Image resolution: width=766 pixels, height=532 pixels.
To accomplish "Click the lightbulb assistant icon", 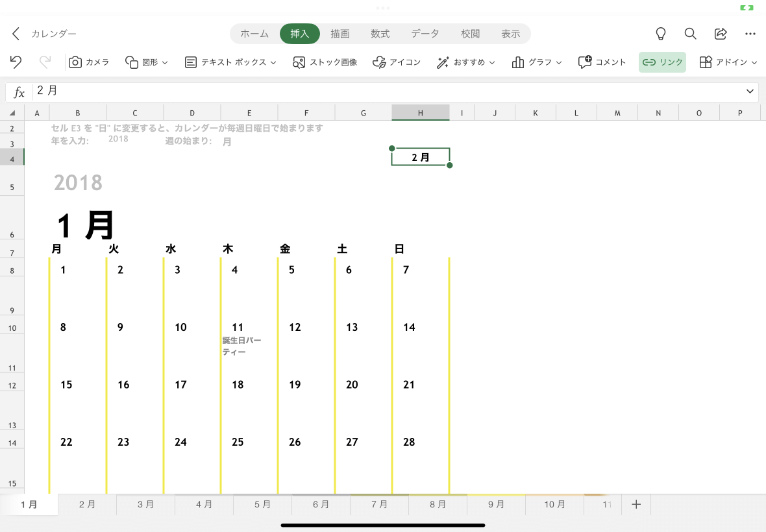I will (x=660, y=34).
